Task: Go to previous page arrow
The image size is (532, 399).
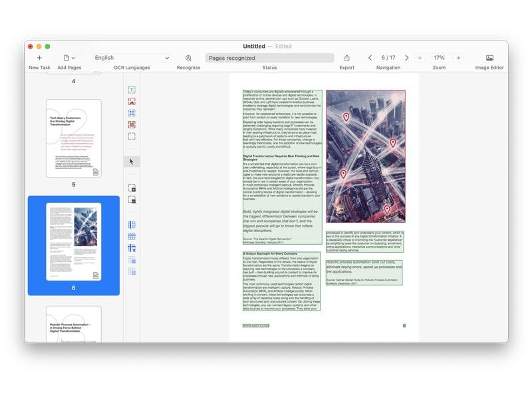Action: click(370, 58)
